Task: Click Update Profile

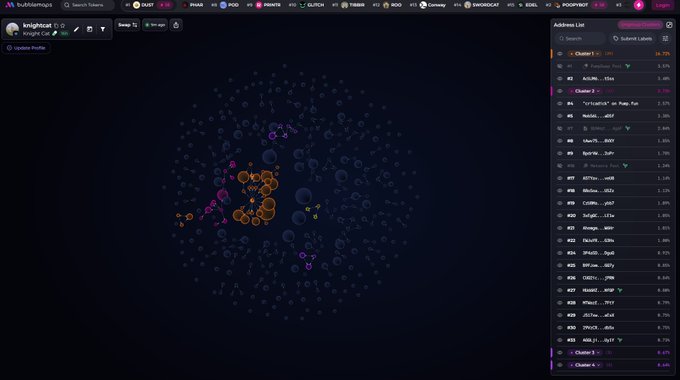Action: click(26, 48)
